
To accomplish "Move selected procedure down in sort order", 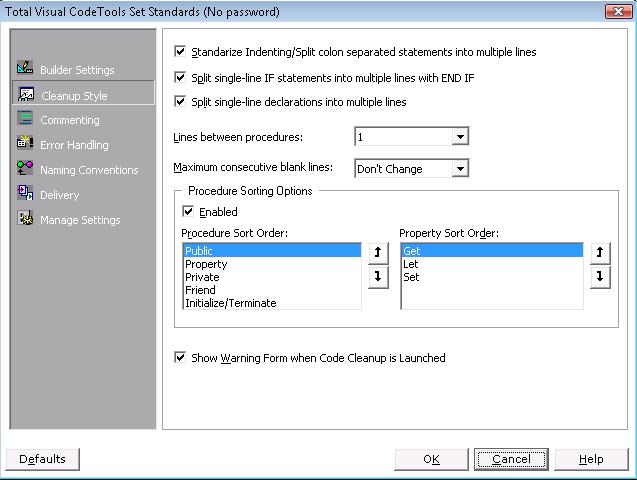I will tap(378, 277).
